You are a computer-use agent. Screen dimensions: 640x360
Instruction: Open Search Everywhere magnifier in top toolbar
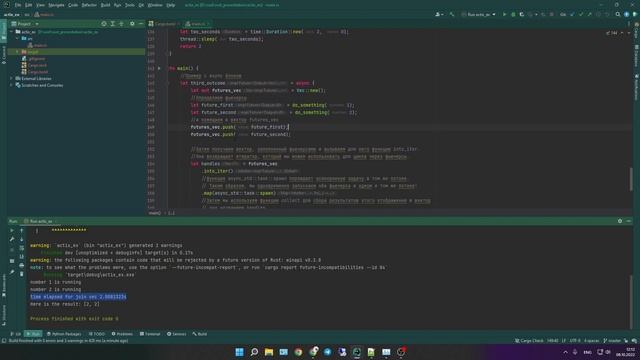[618, 14]
